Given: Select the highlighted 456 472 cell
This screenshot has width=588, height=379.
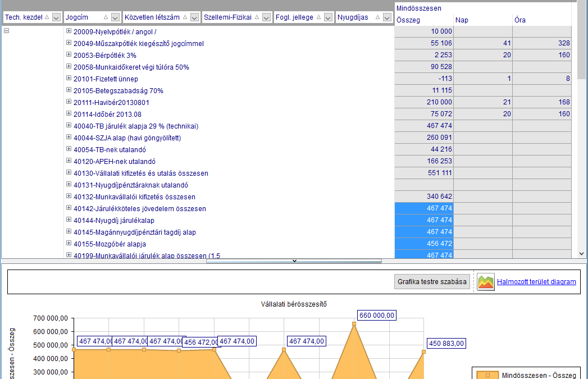Looking at the screenshot, I should click(x=424, y=244).
